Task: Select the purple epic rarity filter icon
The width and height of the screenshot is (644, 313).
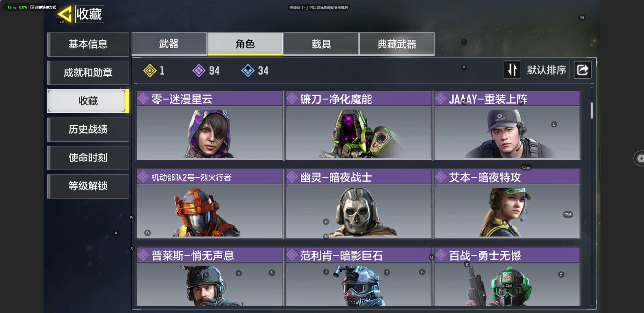Action: 199,71
